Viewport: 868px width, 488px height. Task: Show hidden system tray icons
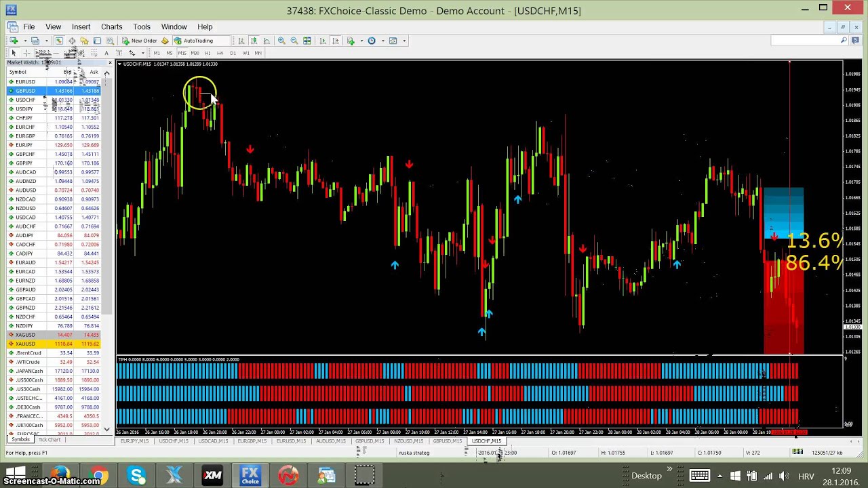(x=720, y=475)
